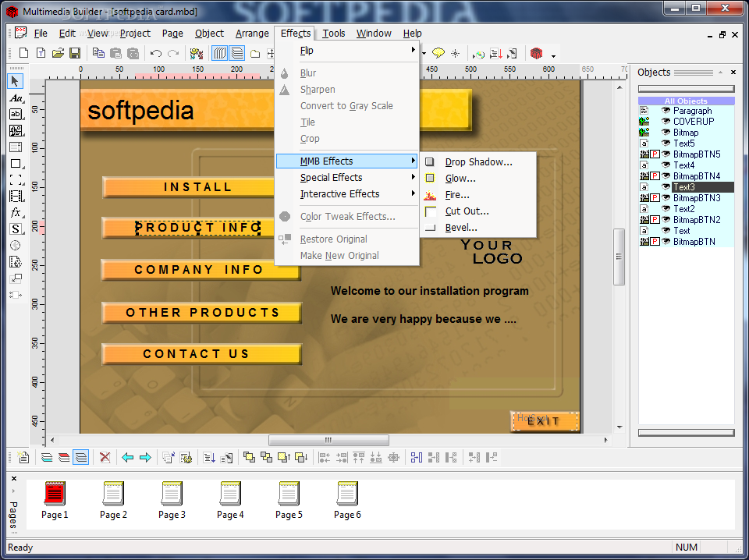Expand the Special Effects submenu
Screen dimensions: 749x560
[346, 178]
